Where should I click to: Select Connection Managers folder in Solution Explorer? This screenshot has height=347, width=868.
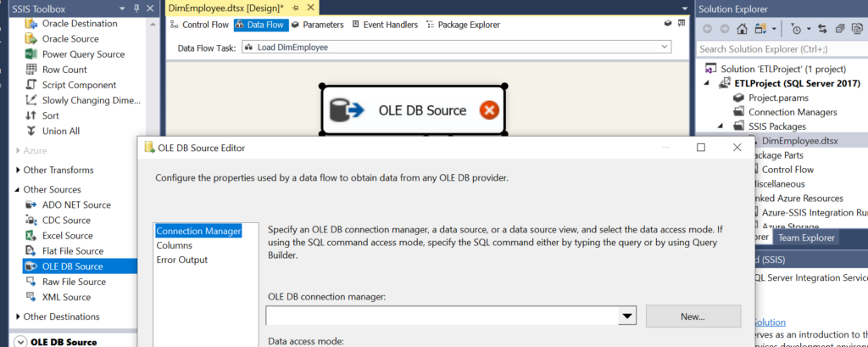coord(793,112)
